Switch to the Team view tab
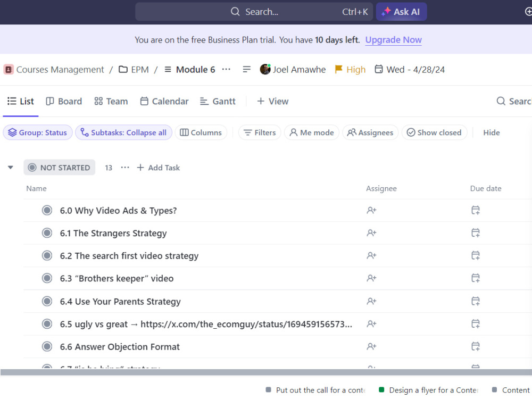Viewport: 532px width, 399px height. [111, 101]
